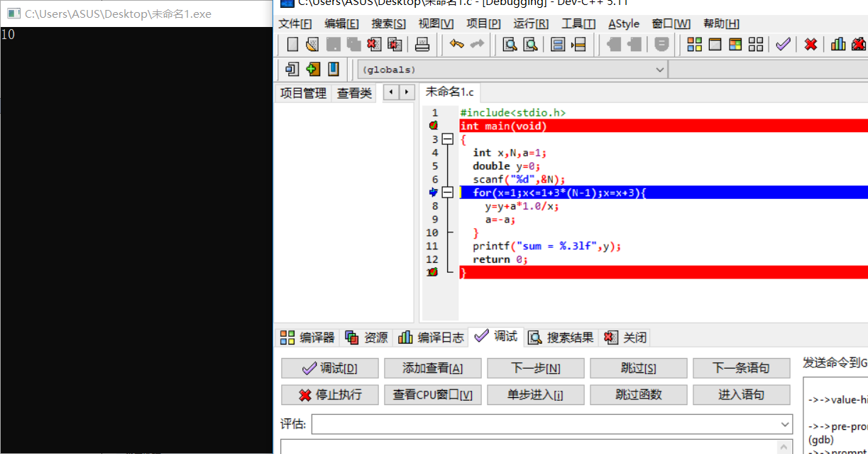Select the 未命名1.c editor tab
Viewport: 868px width, 454px height.
[449, 92]
